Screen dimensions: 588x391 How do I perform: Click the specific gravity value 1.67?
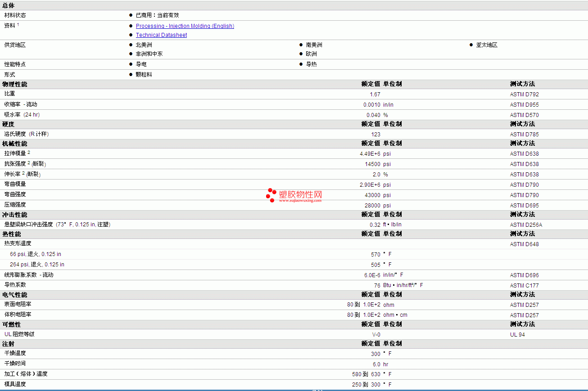pyautogui.click(x=375, y=94)
